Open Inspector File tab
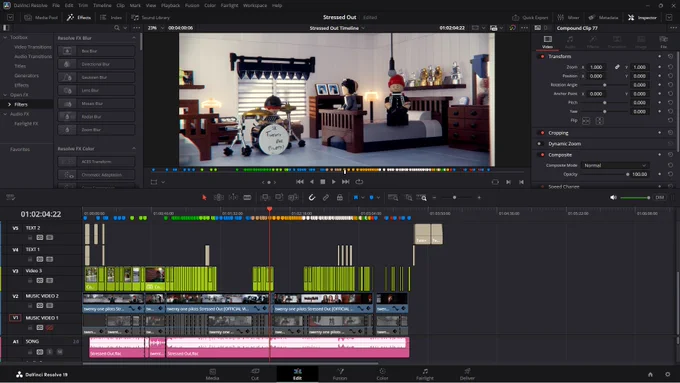The image size is (680, 383). (x=664, y=42)
